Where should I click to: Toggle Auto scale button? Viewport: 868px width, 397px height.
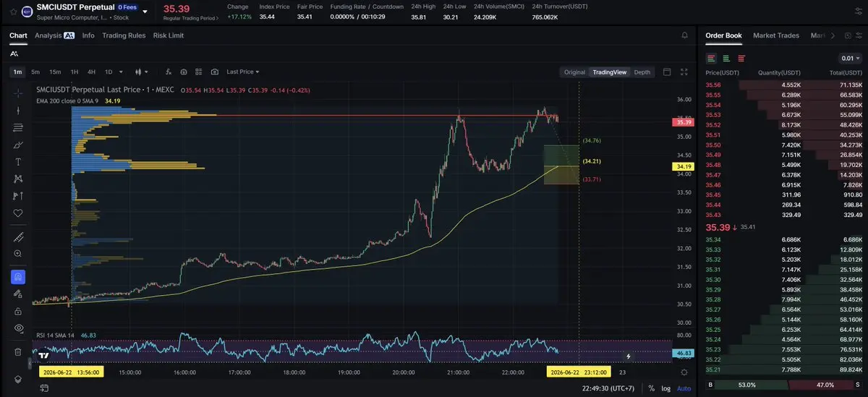[684, 388]
